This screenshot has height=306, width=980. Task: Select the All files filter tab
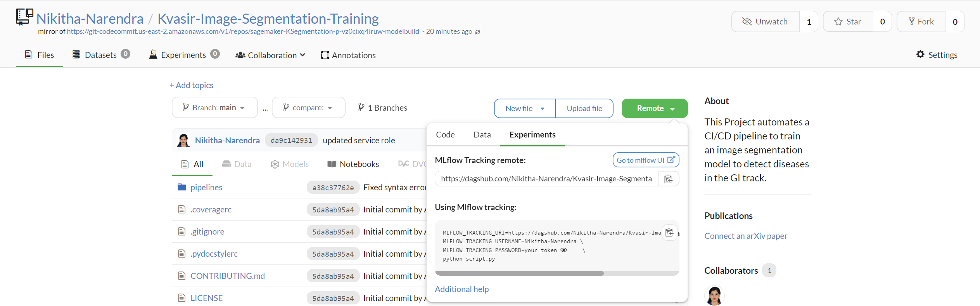[192, 164]
